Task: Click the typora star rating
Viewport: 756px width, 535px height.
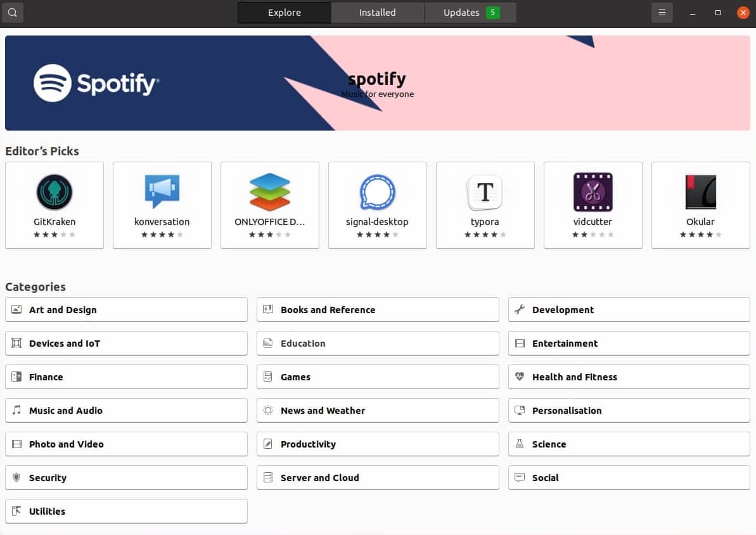Action: 485,235
